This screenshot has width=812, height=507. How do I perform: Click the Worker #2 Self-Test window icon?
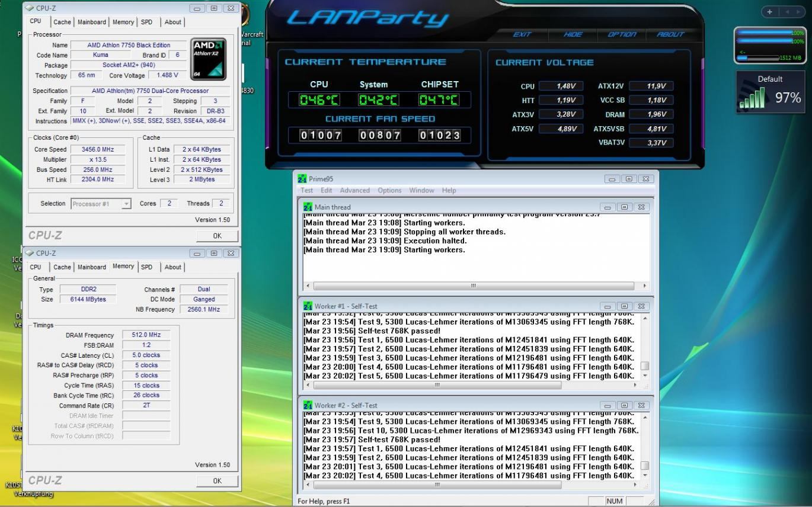(308, 405)
